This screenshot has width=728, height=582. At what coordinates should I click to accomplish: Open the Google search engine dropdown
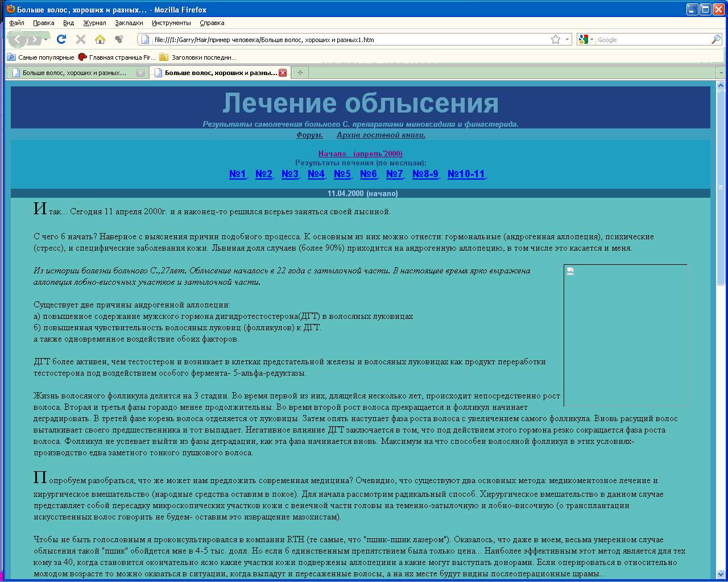click(585, 40)
